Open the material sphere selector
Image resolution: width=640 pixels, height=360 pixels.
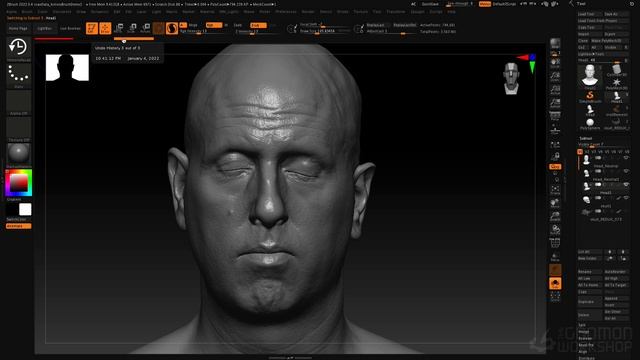tap(18, 154)
